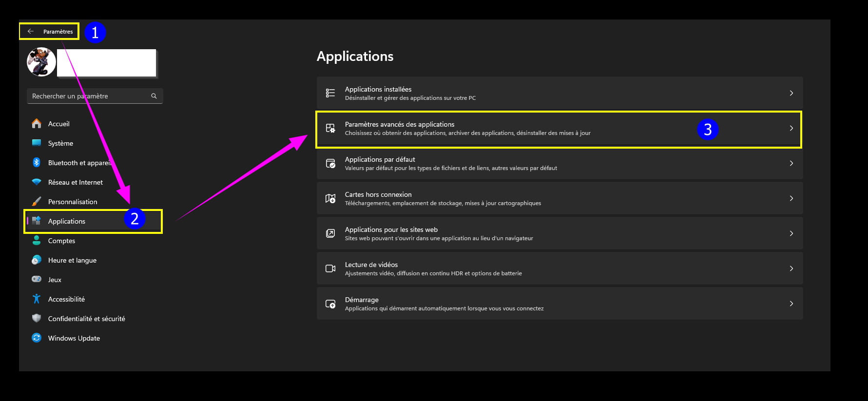Click the Comptes person icon
The height and width of the screenshot is (401, 868).
click(x=37, y=240)
